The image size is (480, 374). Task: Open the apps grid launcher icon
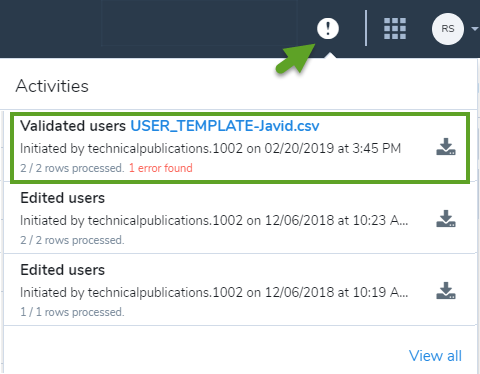coord(395,28)
